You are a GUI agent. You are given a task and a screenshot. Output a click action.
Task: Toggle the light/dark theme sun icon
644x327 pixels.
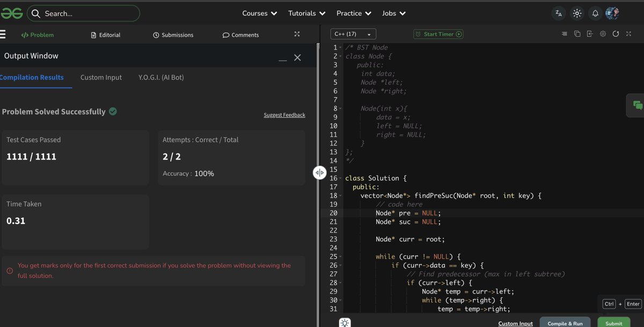577,13
